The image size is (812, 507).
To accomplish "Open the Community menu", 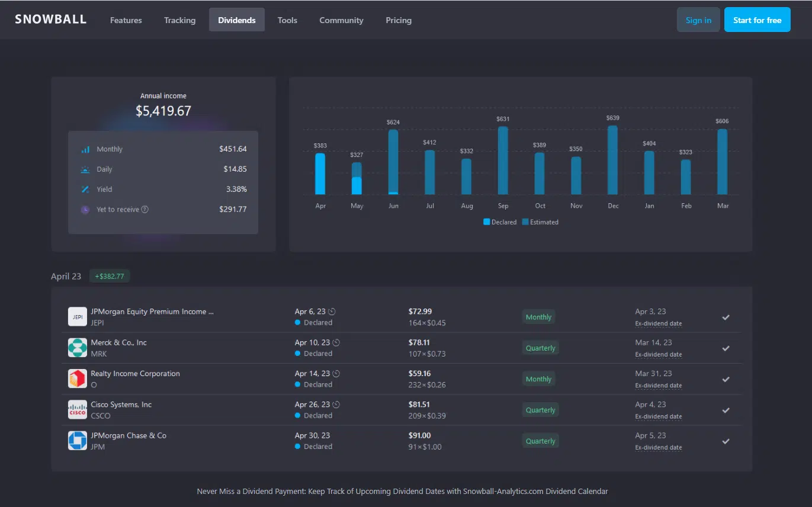I will click(x=341, y=20).
